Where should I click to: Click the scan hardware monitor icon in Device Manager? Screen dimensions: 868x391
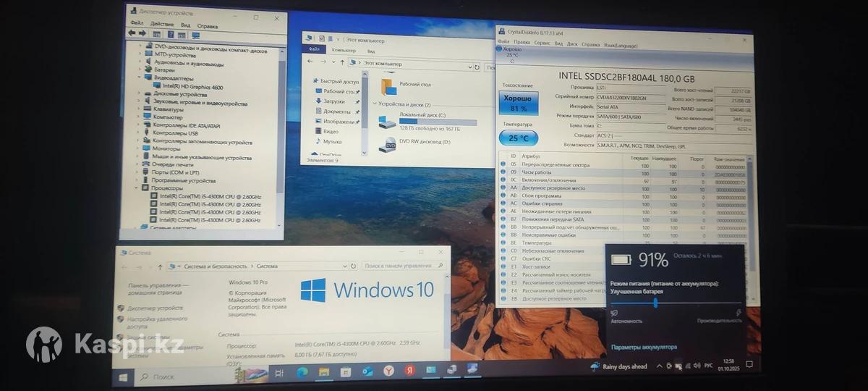point(195,34)
